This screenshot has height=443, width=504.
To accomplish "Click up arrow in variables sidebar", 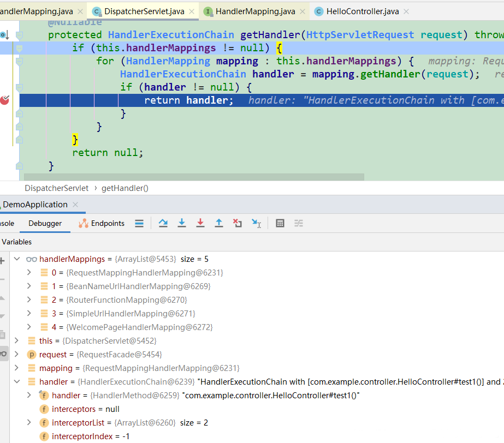I will [x=2, y=298].
